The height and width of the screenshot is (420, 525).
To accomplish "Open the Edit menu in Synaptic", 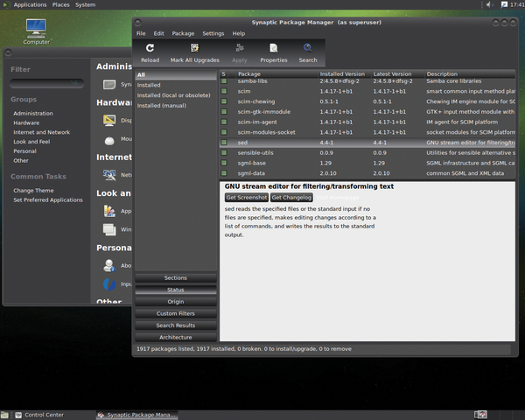I will (158, 33).
